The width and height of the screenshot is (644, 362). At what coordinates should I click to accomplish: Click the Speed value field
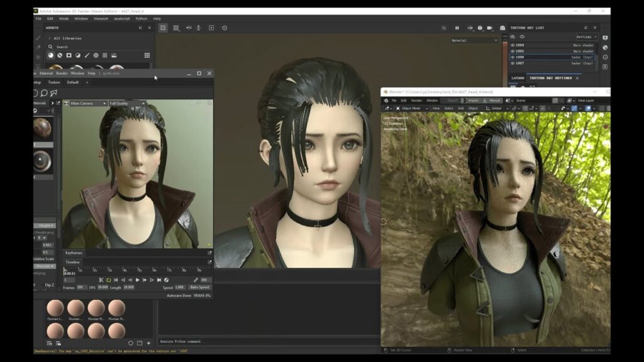(x=180, y=287)
